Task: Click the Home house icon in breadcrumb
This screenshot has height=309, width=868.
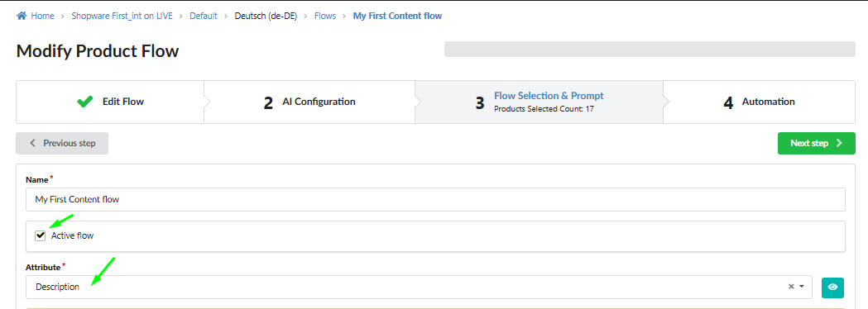Action: [22, 16]
